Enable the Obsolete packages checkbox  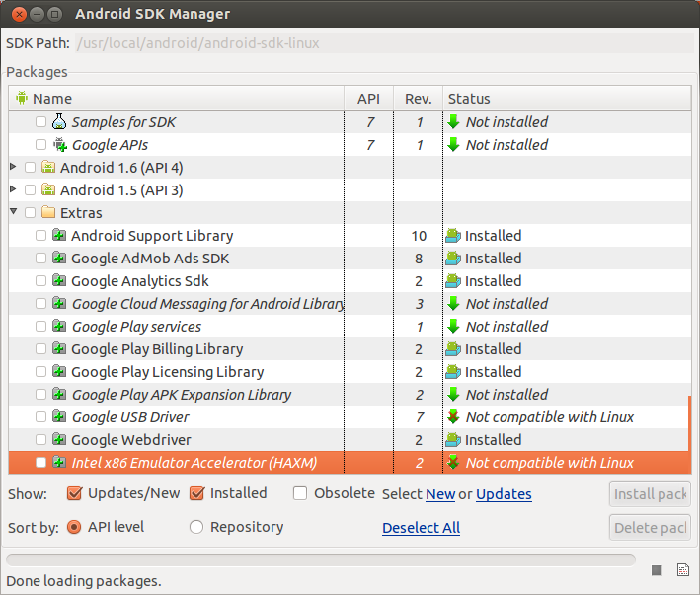pyautogui.click(x=300, y=493)
